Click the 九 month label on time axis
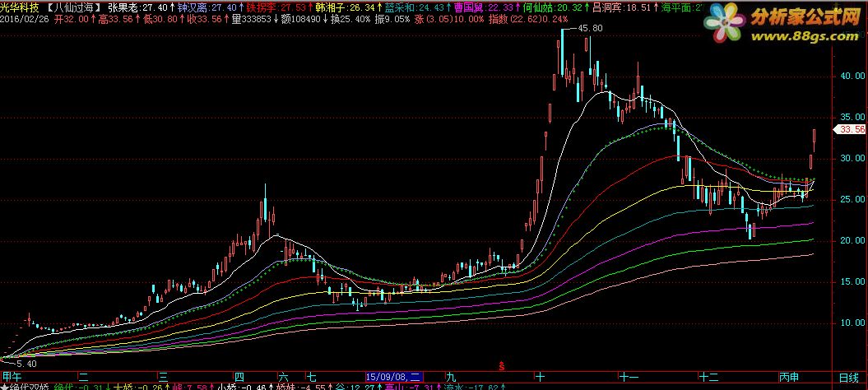The width and height of the screenshot is (868, 390). pyautogui.click(x=451, y=378)
